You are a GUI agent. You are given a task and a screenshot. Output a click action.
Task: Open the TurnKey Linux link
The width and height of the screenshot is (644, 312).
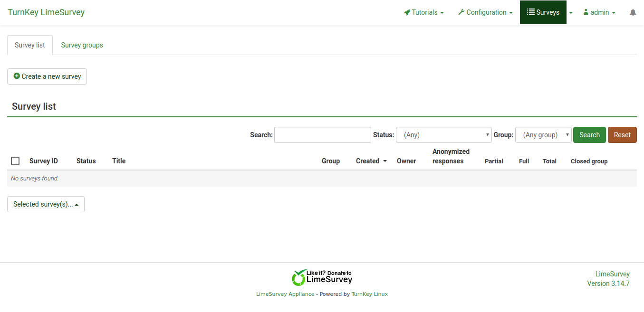(x=369, y=294)
